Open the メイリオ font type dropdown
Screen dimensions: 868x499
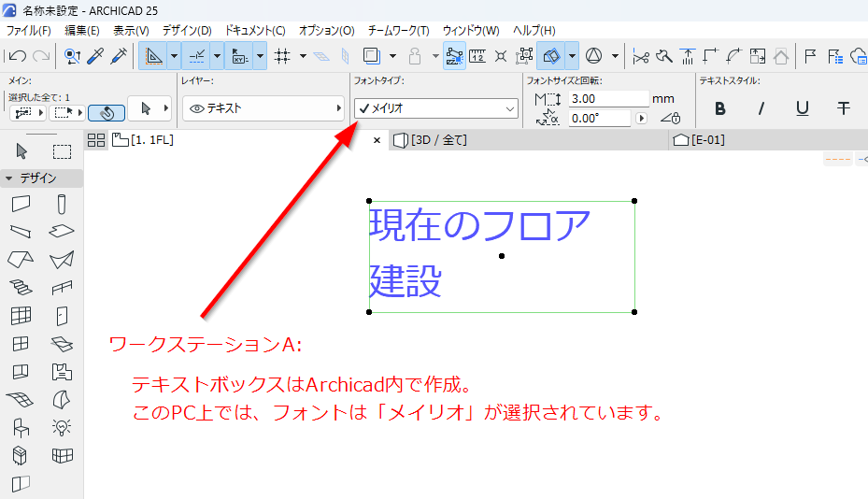436,108
